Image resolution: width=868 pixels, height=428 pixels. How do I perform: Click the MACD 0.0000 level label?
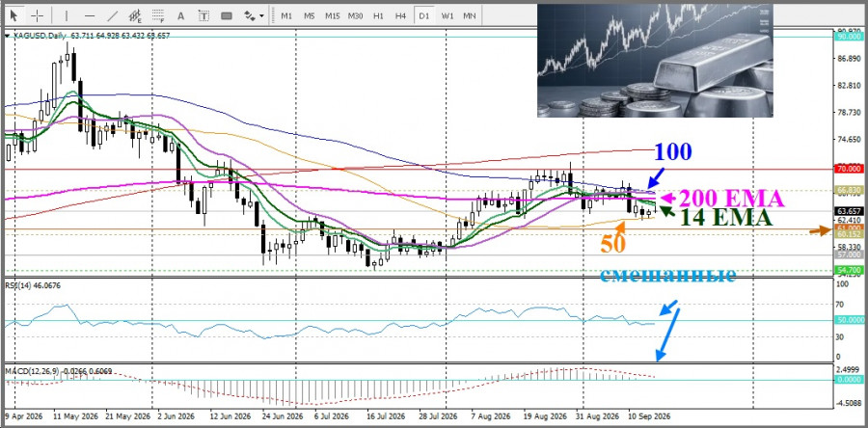pos(849,380)
